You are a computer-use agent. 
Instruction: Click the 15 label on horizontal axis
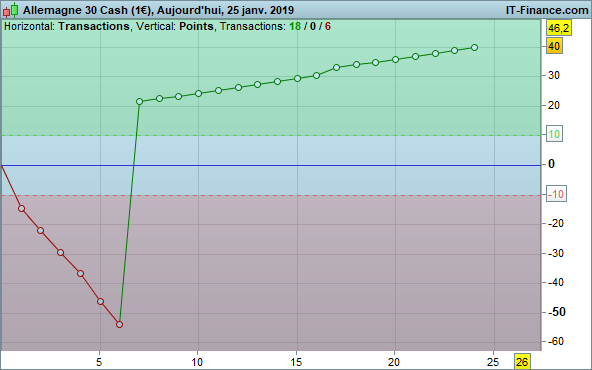click(296, 362)
